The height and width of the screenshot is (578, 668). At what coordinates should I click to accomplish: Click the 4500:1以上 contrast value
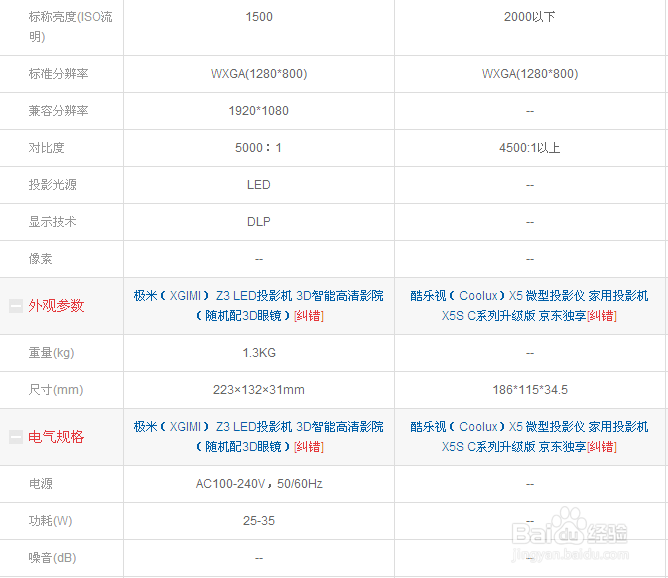[530, 148]
